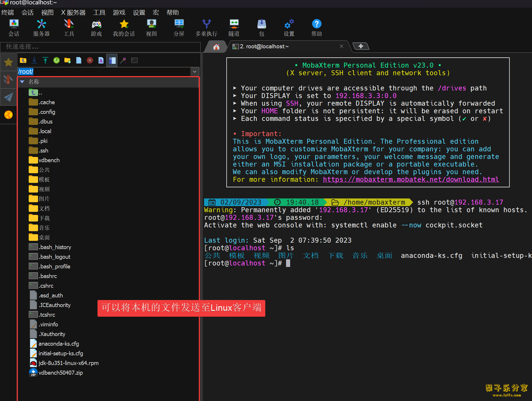The width and height of the screenshot is (532, 401).
Task: Click the /root/ path input field
Action: 104,71
